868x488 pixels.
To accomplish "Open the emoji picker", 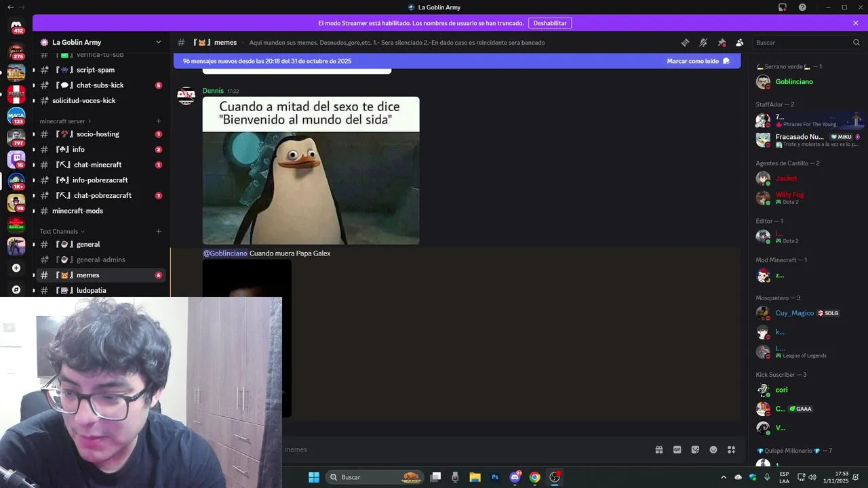I will (713, 449).
